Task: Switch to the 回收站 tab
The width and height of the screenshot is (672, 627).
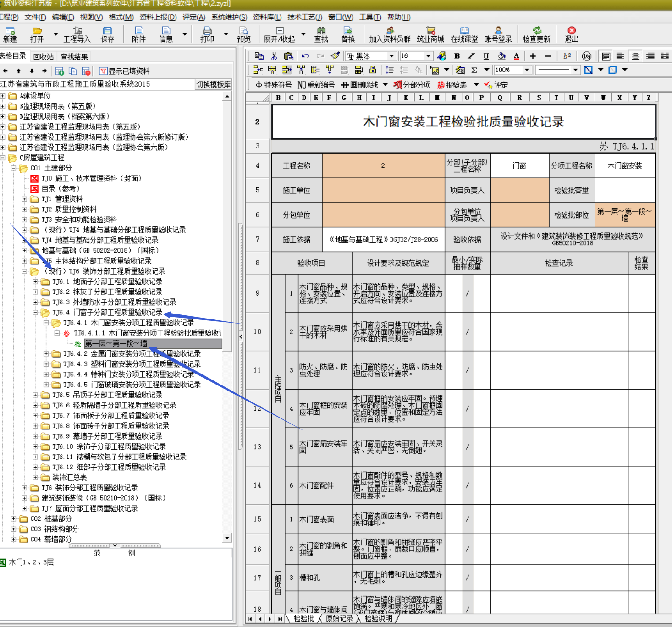Action: click(44, 57)
